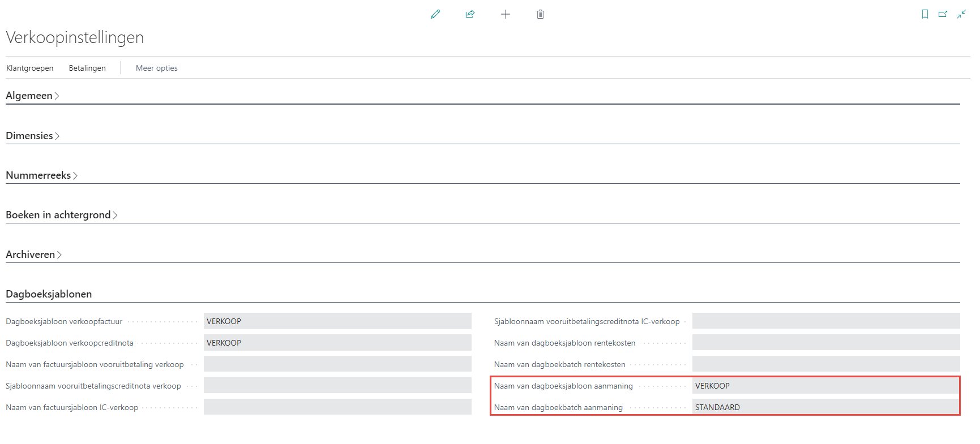Click the share icon in toolbar

(470, 14)
